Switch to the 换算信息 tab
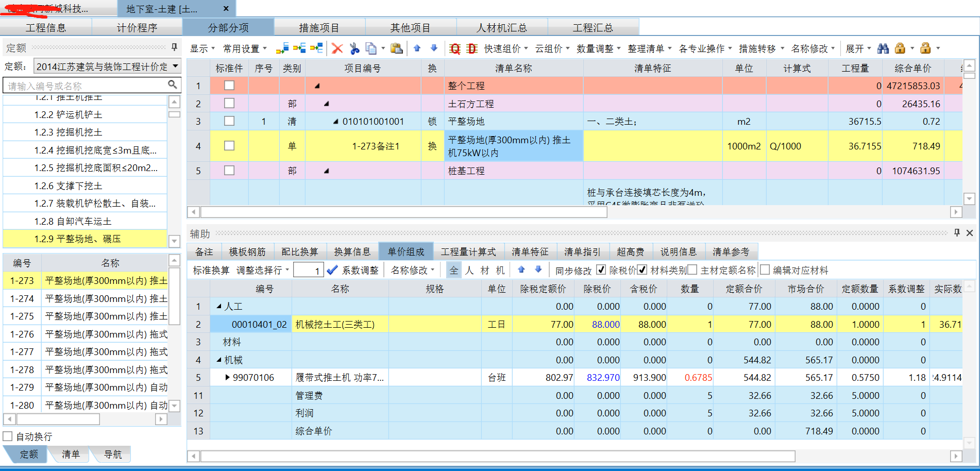The width and height of the screenshot is (980, 471). (352, 251)
